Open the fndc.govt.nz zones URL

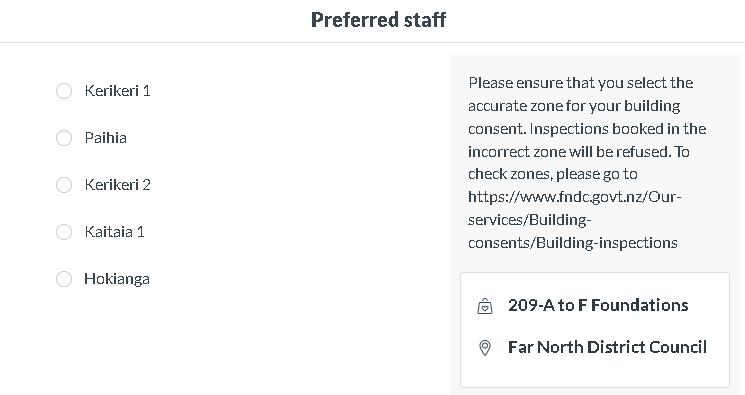tap(574, 220)
